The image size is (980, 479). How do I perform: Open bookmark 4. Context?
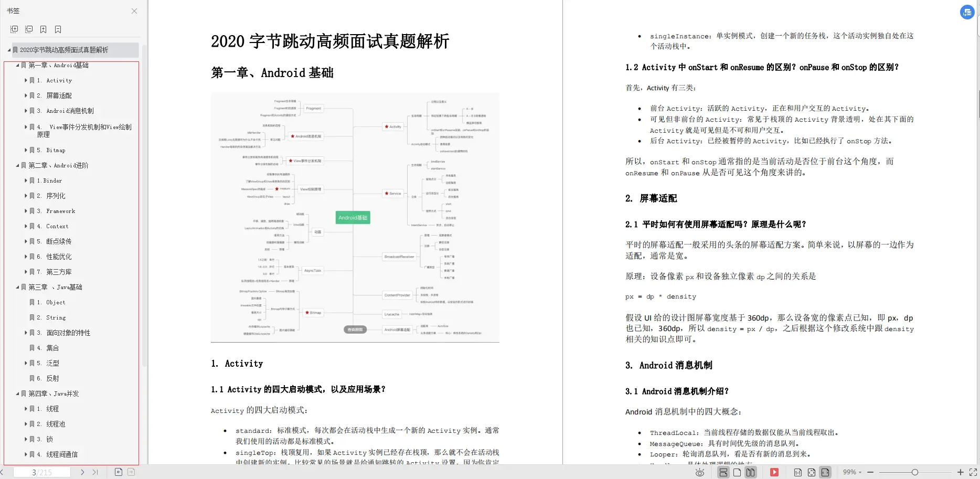pyautogui.click(x=52, y=226)
